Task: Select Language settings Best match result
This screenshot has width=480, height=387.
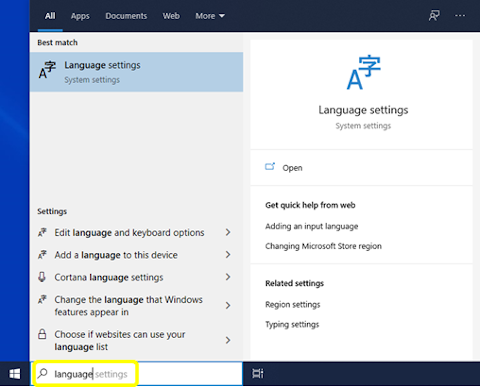Action: 136,72
